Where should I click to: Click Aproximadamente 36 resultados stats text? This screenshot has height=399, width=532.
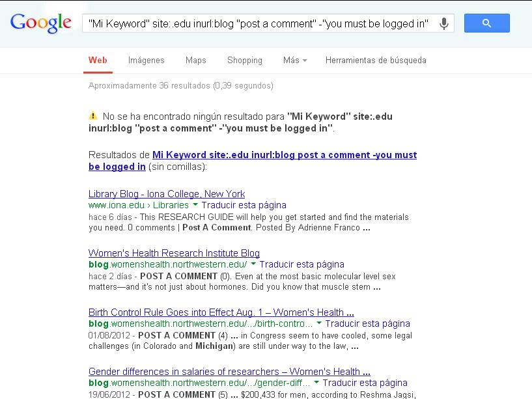coord(181,85)
